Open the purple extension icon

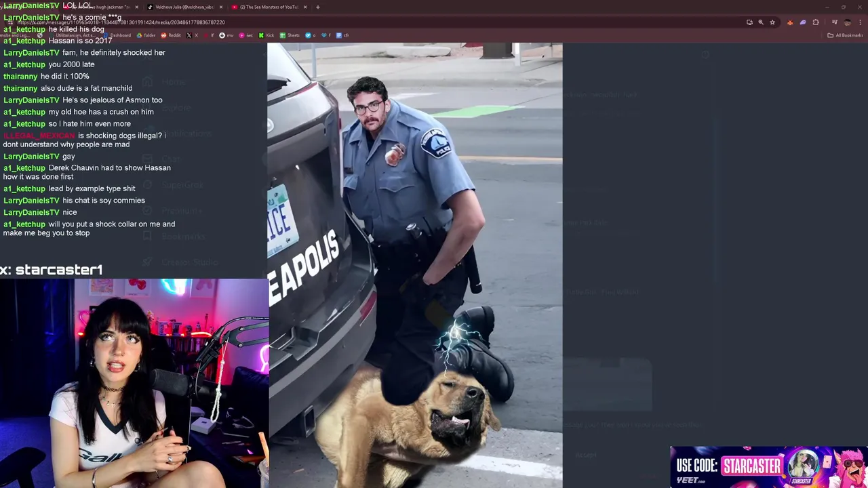(x=803, y=22)
